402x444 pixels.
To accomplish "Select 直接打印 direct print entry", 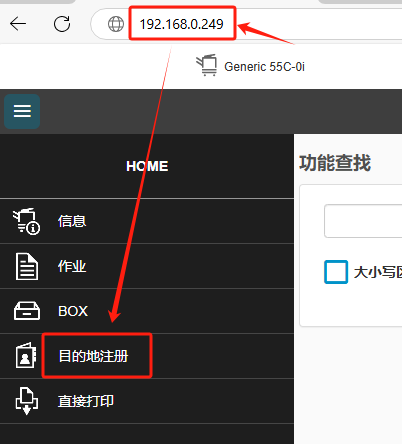I will tap(147, 401).
